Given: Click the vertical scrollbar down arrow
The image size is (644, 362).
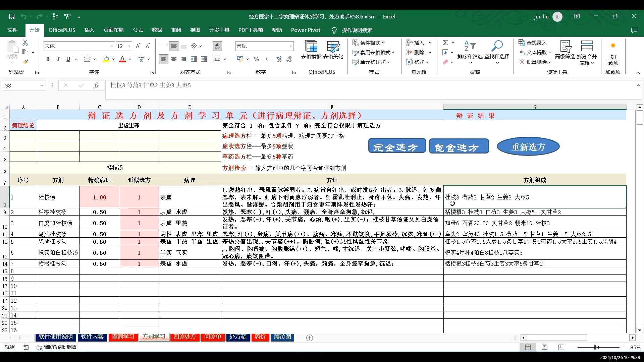Looking at the screenshot, I should [640, 330].
